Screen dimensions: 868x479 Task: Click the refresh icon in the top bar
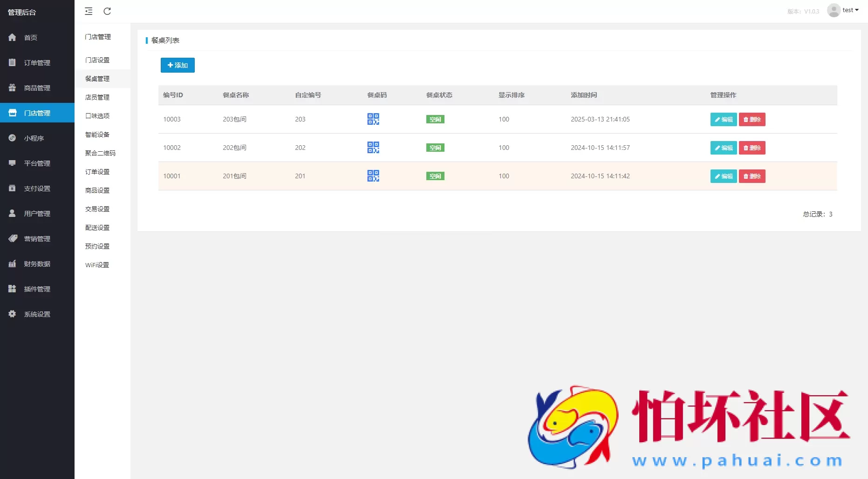[x=107, y=11]
